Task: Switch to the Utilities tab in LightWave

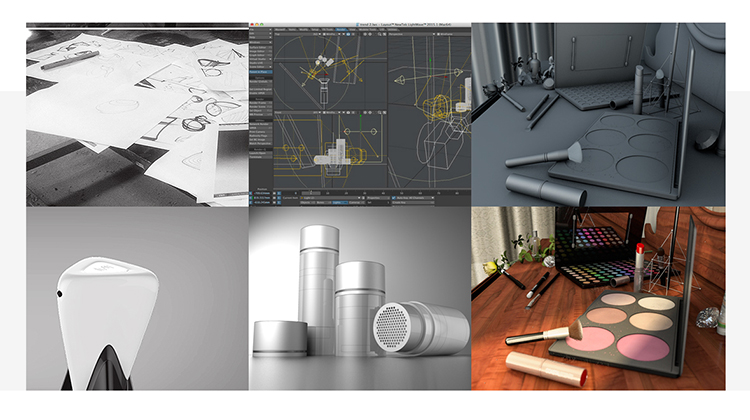Action: point(393,30)
